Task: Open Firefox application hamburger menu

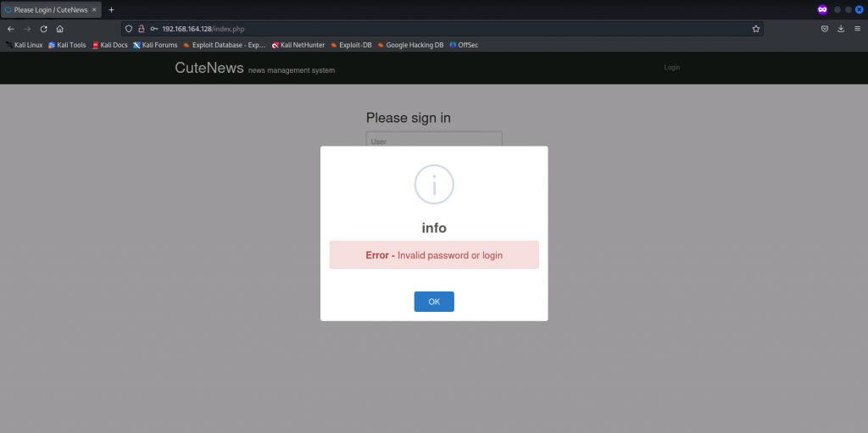Action: coord(858,29)
